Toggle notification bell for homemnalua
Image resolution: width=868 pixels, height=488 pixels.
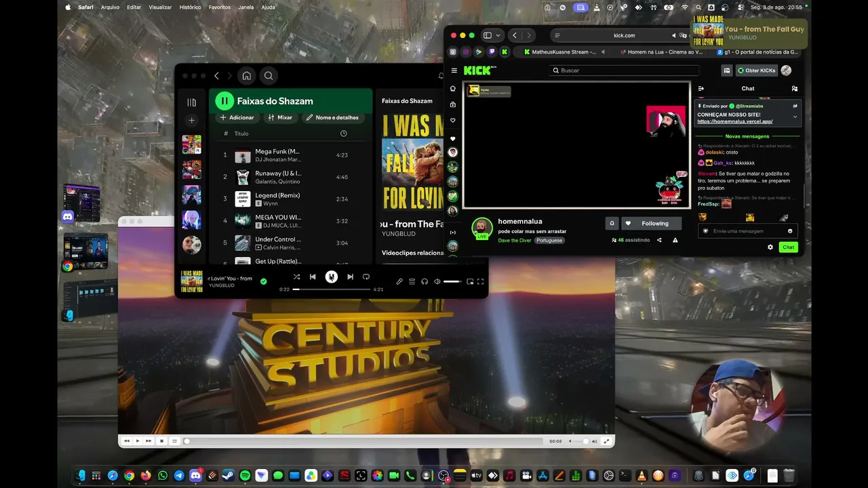pos(612,224)
